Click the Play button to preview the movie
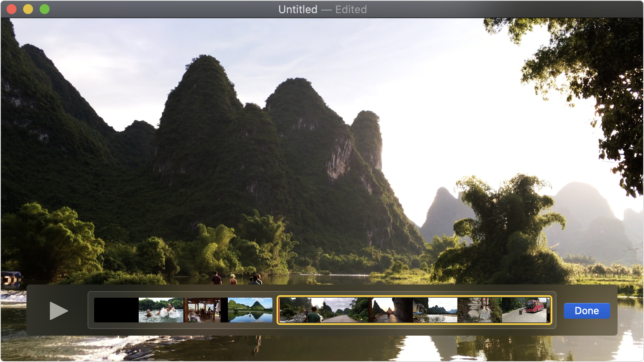 (x=59, y=311)
